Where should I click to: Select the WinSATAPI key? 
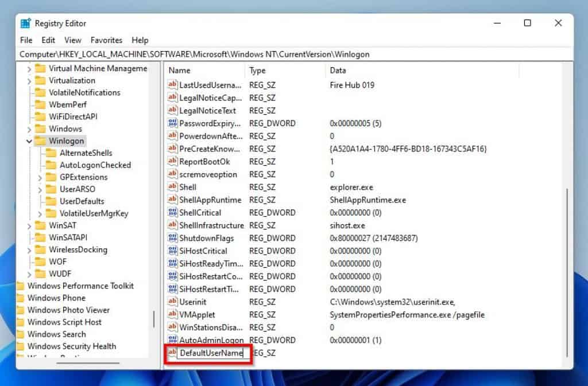pyautogui.click(x=68, y=237)
